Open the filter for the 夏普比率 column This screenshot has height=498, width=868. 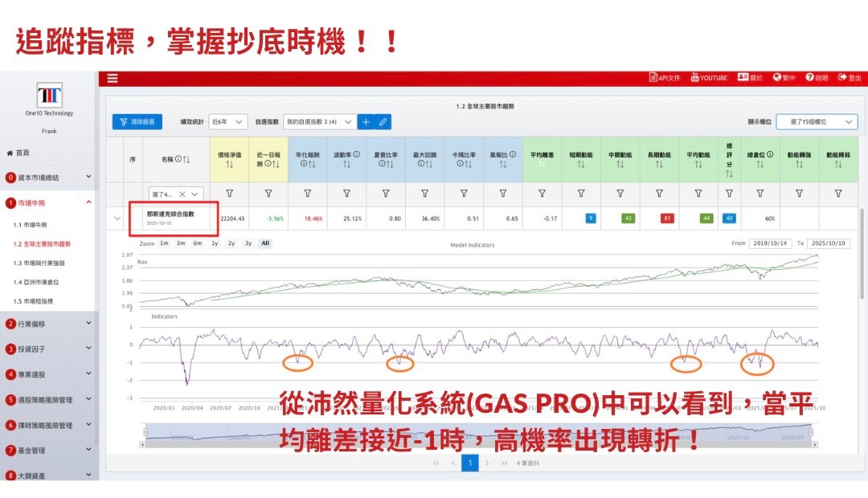[386, 194]
